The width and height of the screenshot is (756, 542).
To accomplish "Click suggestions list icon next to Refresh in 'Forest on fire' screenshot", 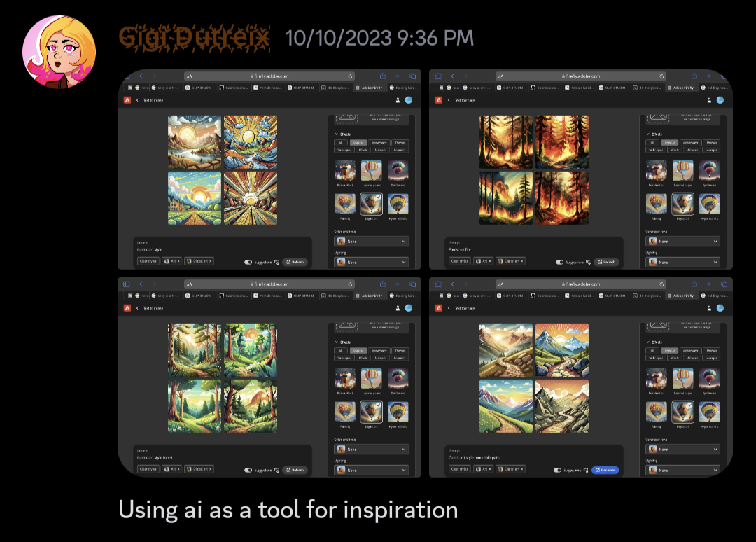I will pyautogui.click(x=588, y=263).
